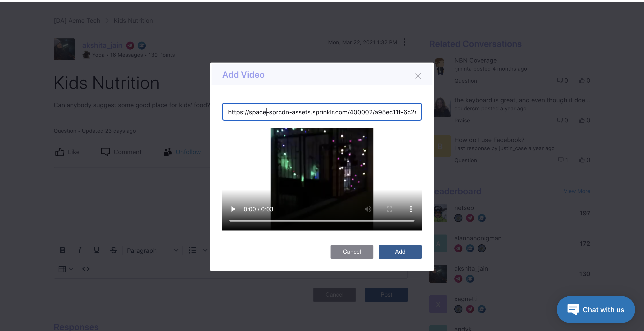Enter fullscreen for video preview
Image resolution: width=644 pixels, height=331 pixels.
click(389, 209)
